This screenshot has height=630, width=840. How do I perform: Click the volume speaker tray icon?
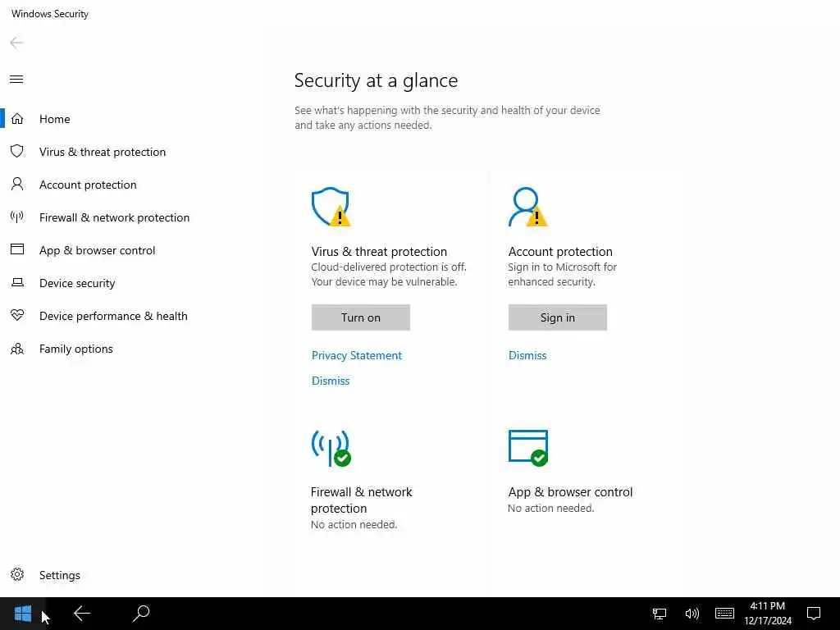[692, 614]
